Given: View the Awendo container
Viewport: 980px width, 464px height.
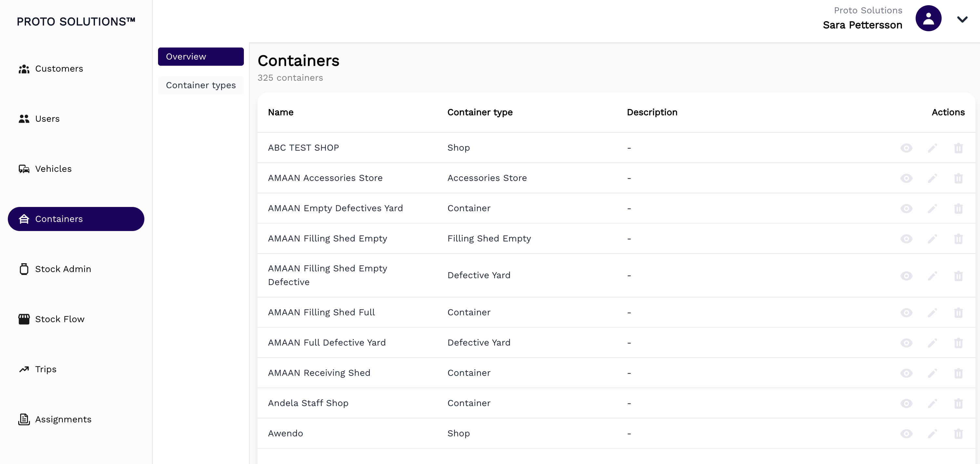Looking at the screenshot, I should point(906,433).
